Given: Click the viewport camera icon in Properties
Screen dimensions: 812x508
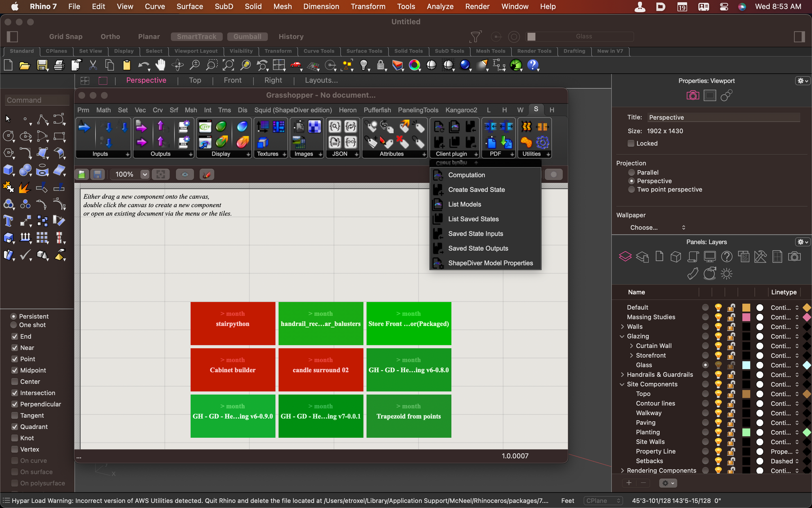Looking at the screenshot, I should pos(693,96).
